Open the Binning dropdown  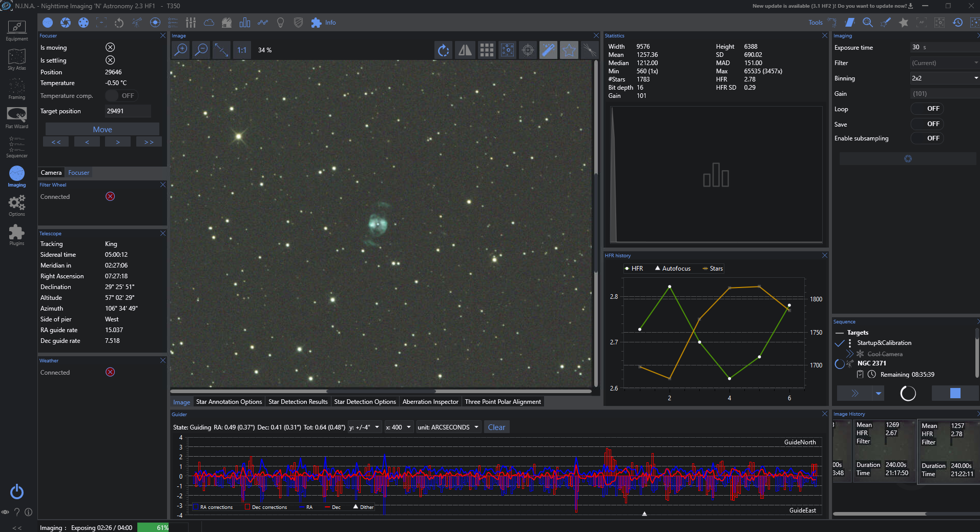pos(944,78)
